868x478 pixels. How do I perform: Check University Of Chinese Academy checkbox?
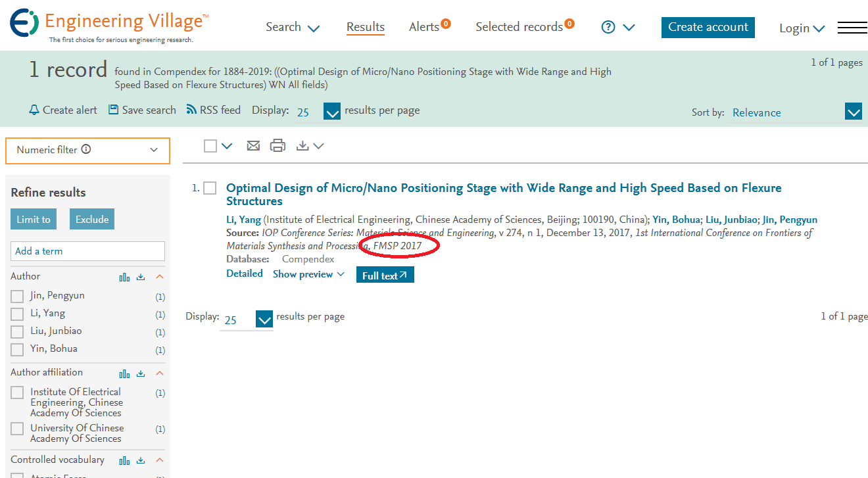click(x=17, y=429)
